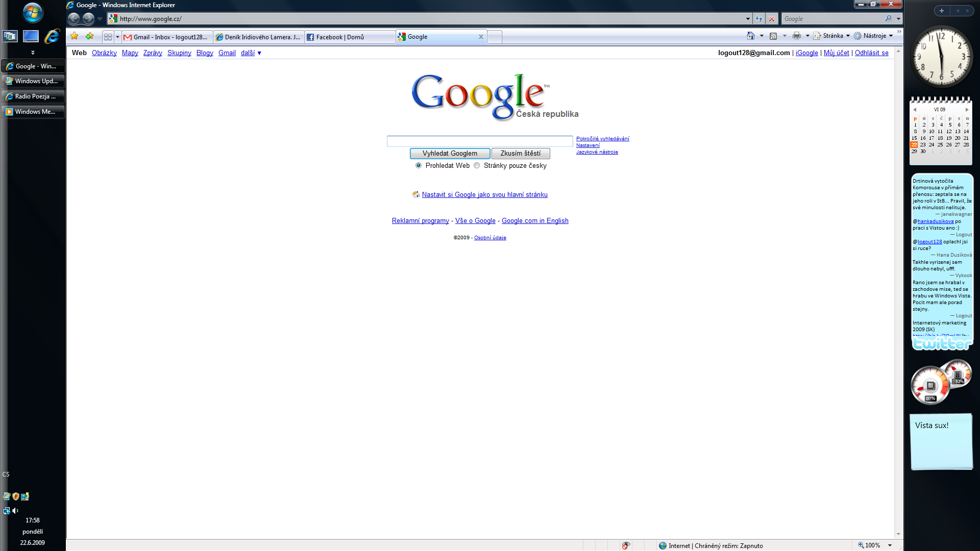Screen dimensions: 980x551
Task: Click the Refresh page icon
Action: [x=759, y=19]
